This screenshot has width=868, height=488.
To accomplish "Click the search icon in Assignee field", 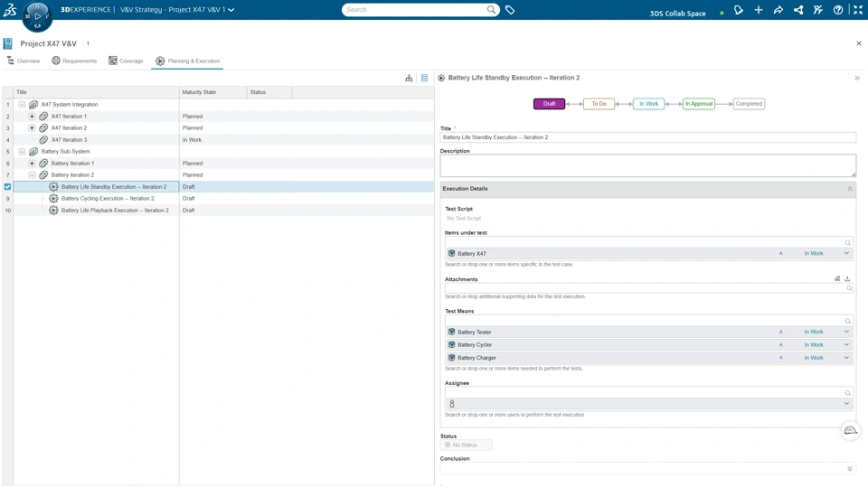I will [847, 393].
